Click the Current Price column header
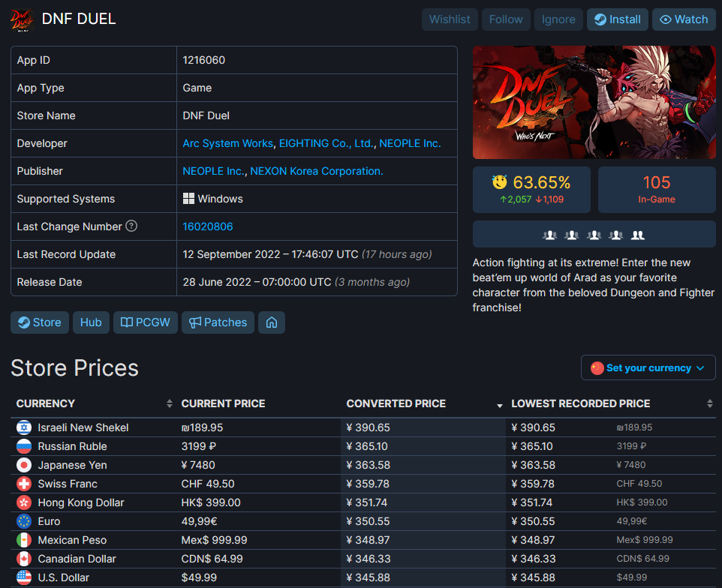 pos(223,403)
